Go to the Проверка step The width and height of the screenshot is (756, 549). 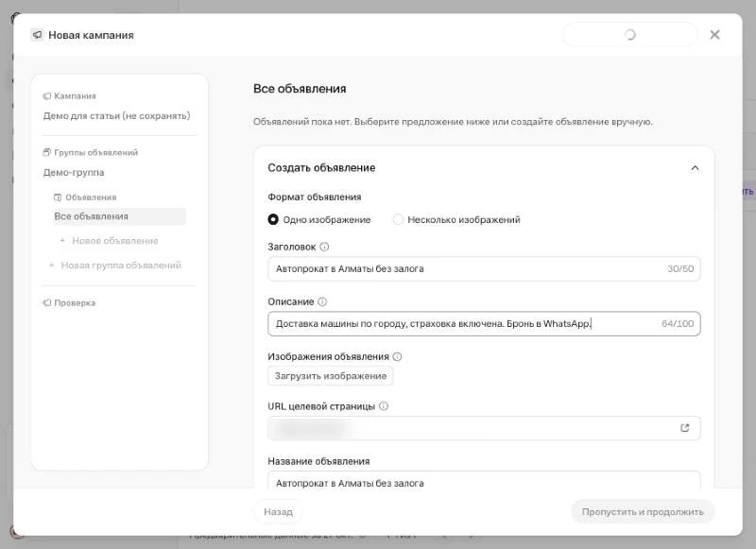click(x=69, y=302)
